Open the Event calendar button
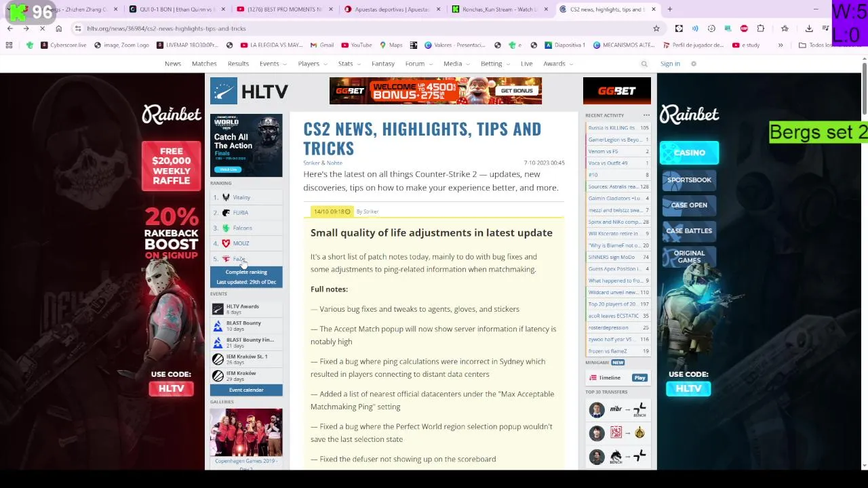 [x=246, y=390]
